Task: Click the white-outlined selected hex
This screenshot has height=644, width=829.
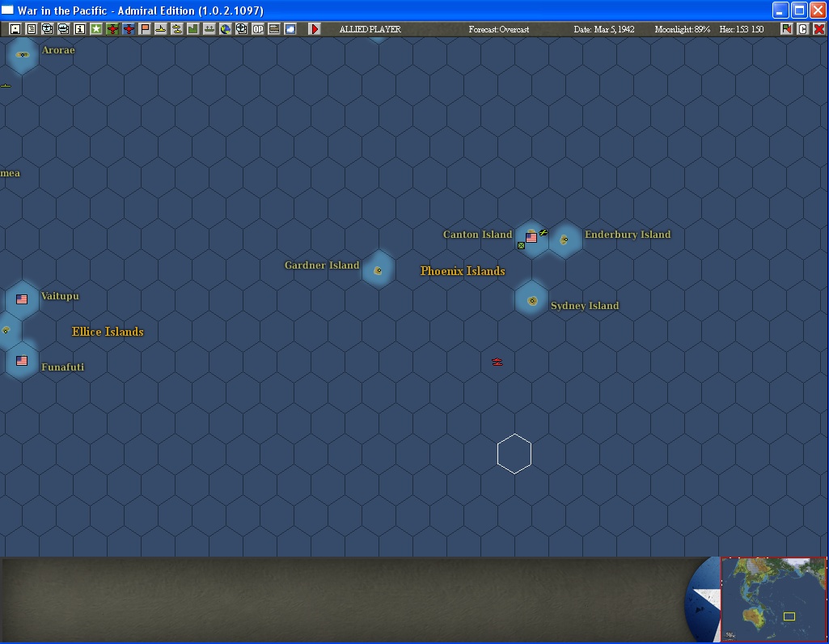Action: 514,454
